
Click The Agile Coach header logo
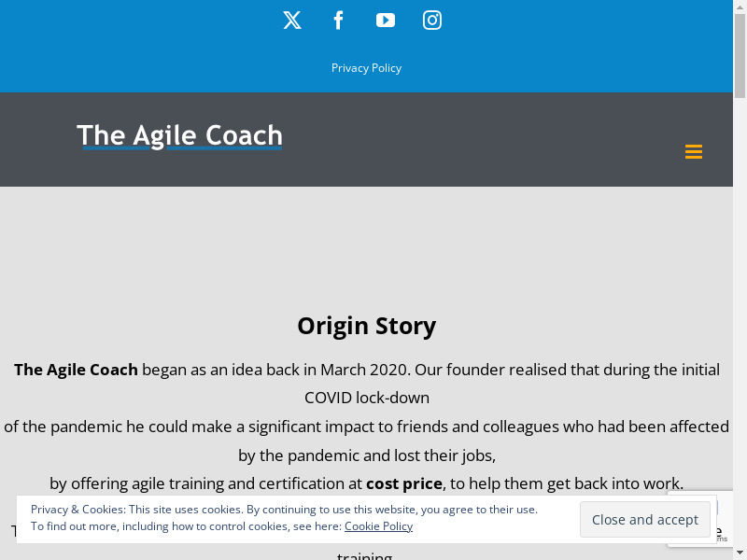(179, 136)
